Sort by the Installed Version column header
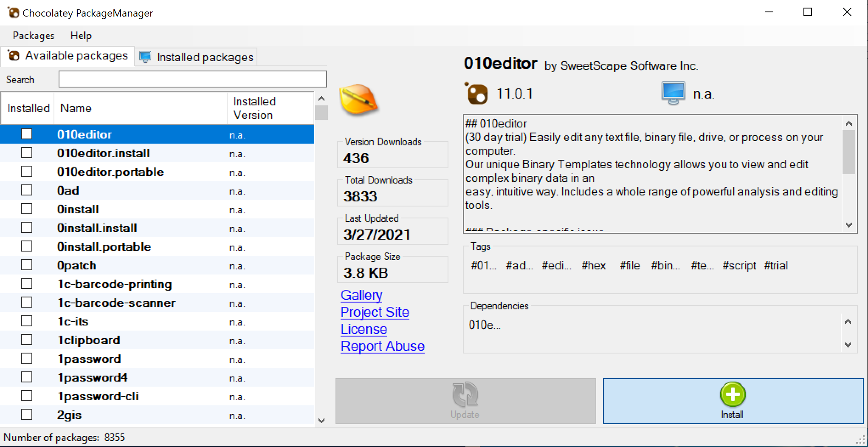 [x=271, y=108]
